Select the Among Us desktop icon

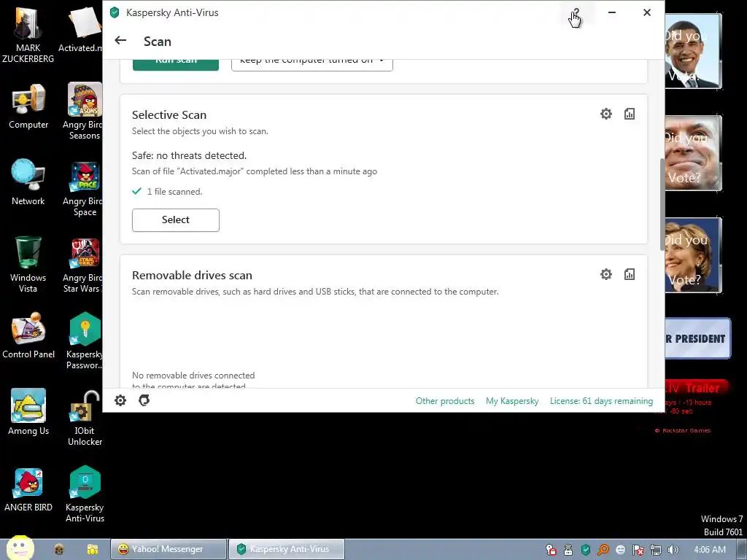(28, 412)
